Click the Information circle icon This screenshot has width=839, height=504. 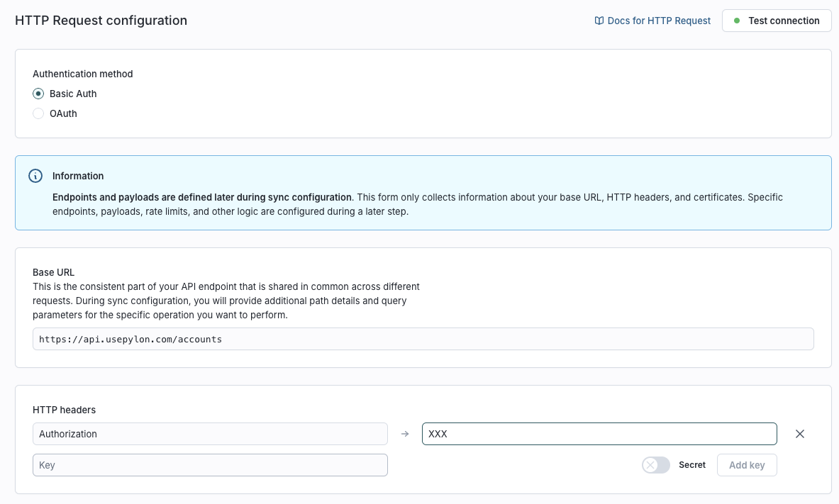pyautogui.click(x=35, y=176)
